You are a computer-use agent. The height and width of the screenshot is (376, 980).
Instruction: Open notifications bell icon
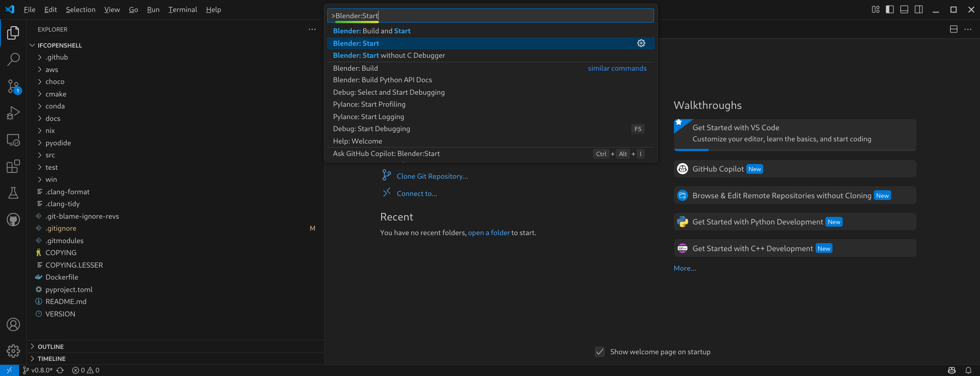[x=968, y=370]
